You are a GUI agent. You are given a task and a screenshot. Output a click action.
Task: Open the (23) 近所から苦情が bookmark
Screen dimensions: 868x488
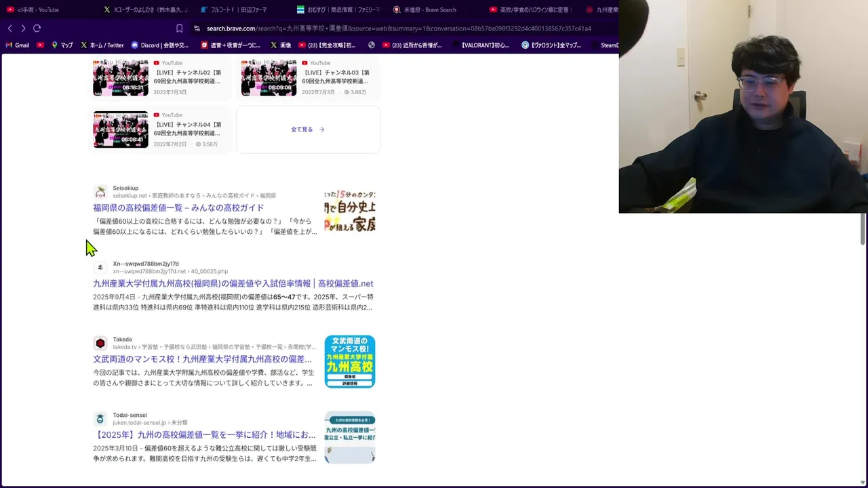(412, 45)
